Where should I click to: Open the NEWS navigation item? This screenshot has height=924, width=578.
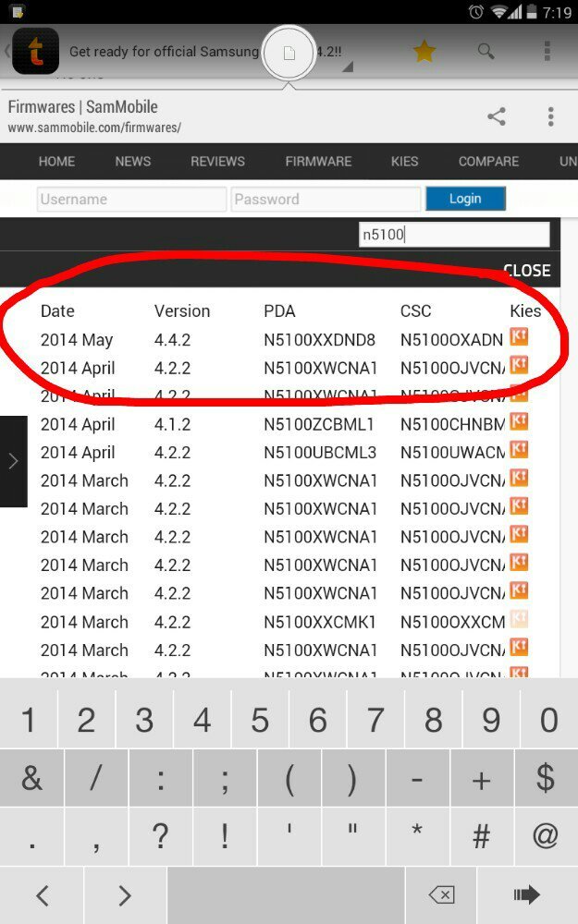click(x=132, y=162)
